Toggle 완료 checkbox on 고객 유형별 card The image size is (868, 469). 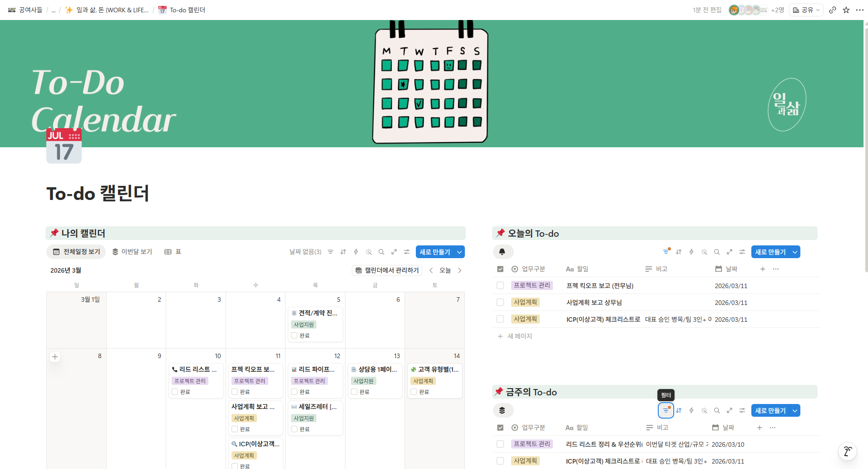tap(414, 392)
